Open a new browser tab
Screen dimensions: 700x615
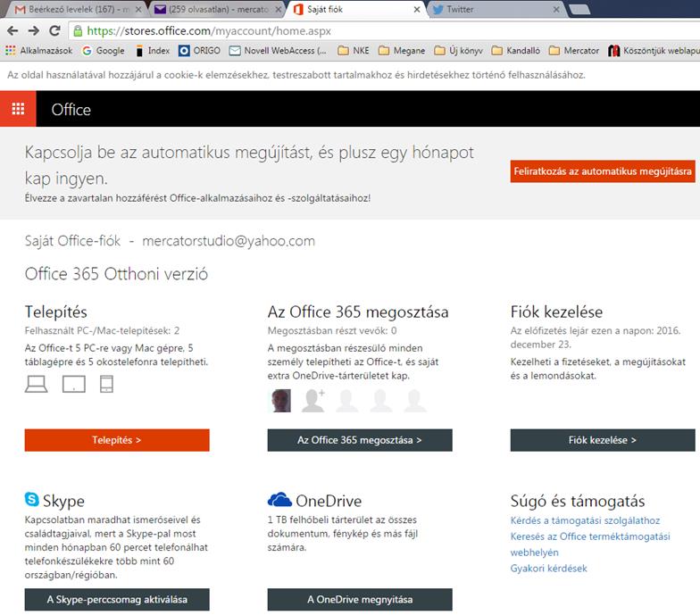(579, 9)
